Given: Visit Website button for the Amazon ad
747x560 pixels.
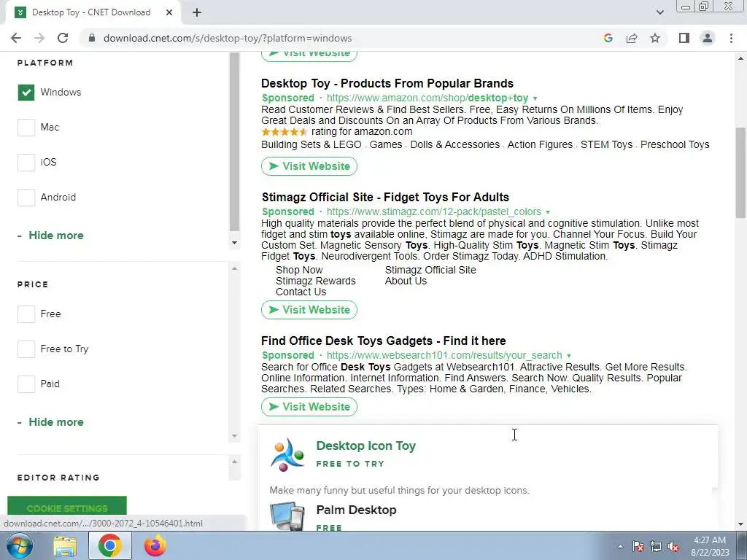Looking at the screenshot, I should 309,166.
